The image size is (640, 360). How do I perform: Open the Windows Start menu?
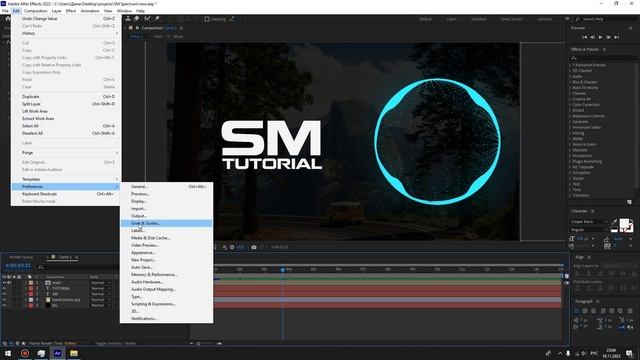coord(8,353)
